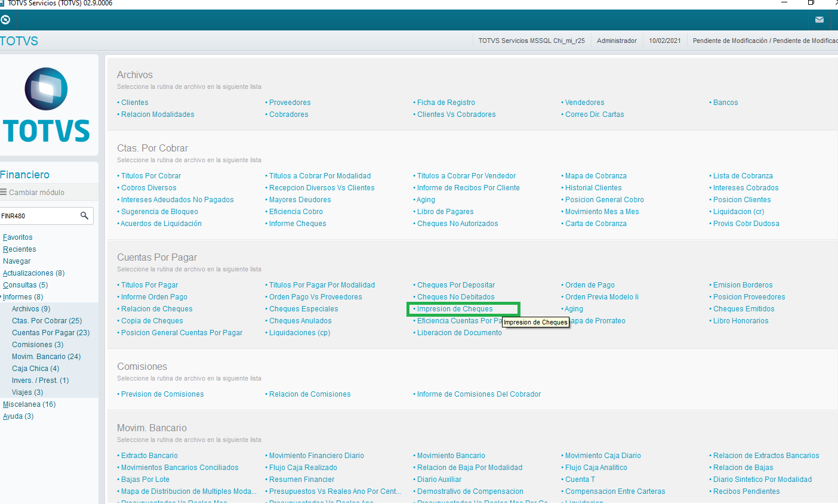Select Invers. / Prest. (1) submenu

tap(41, 381)
